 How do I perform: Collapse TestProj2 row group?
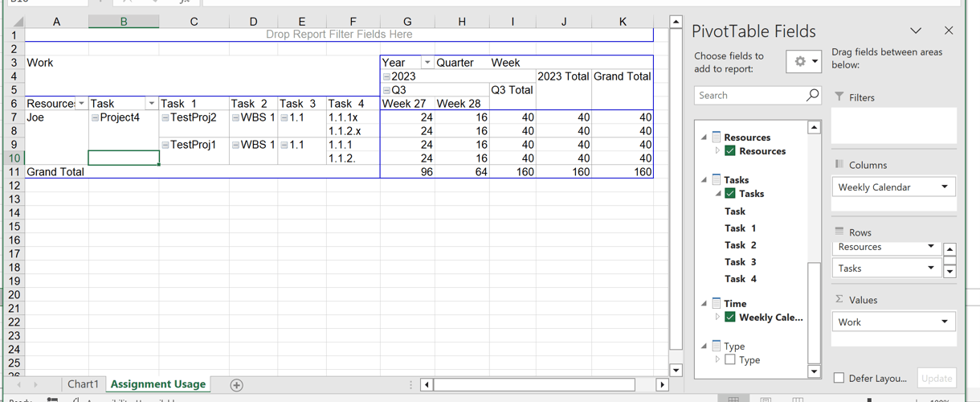pos(165,117)
